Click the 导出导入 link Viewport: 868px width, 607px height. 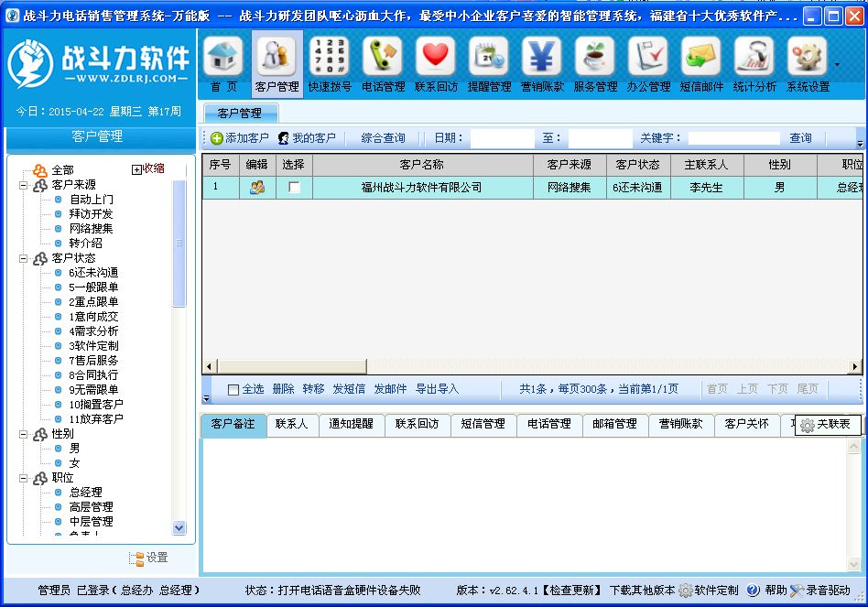pyautogui.click(x=437, y=389)
